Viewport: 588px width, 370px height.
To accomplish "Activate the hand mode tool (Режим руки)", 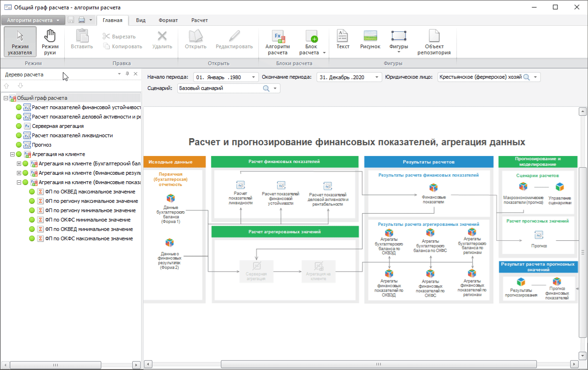I will coord(50,42).
